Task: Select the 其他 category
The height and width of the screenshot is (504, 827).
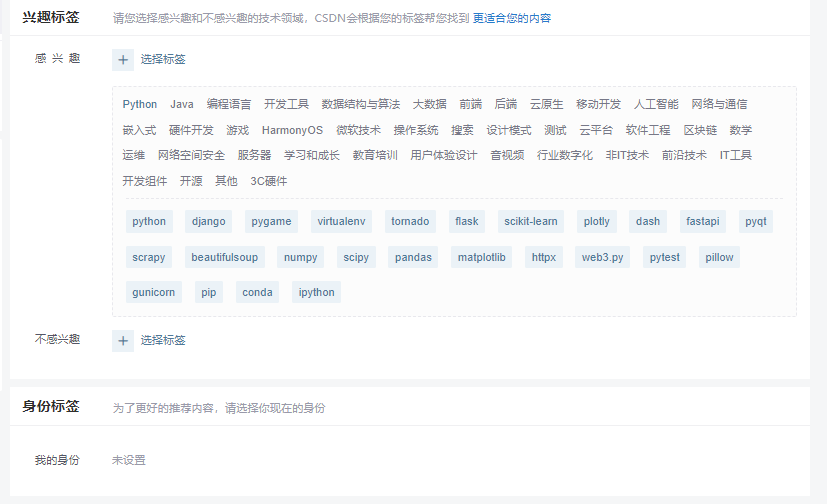Action: [226, 181]
